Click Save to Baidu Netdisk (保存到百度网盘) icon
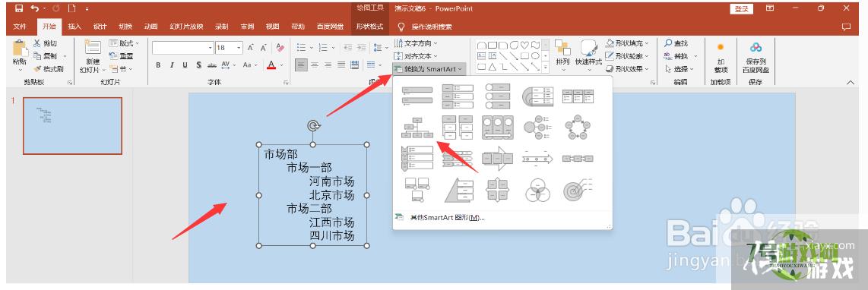Screen dimensions: 868x290 point(756,48)
